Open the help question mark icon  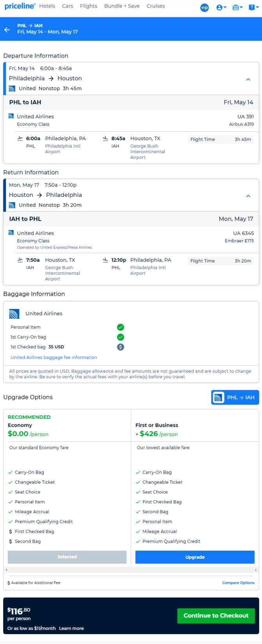[253, 7]
